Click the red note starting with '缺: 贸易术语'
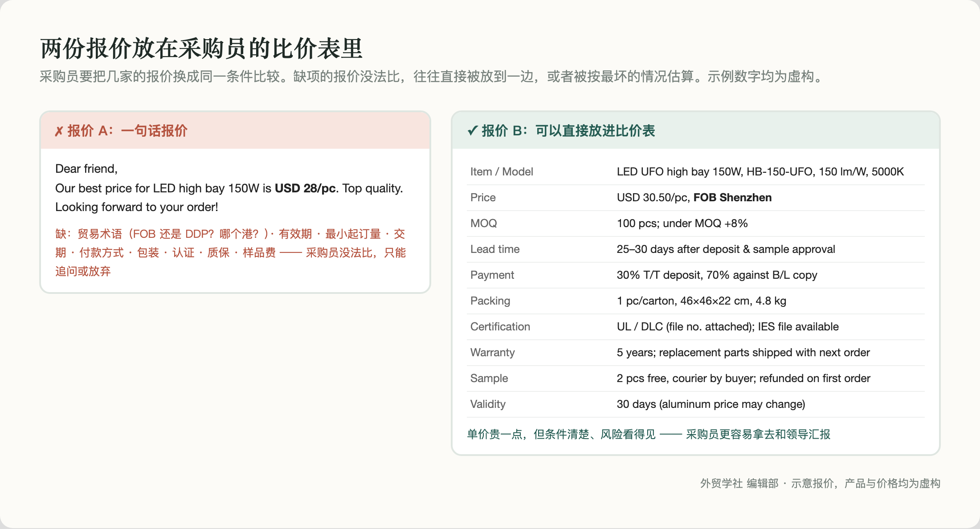980x529 pixels. (x=230, y=252)
